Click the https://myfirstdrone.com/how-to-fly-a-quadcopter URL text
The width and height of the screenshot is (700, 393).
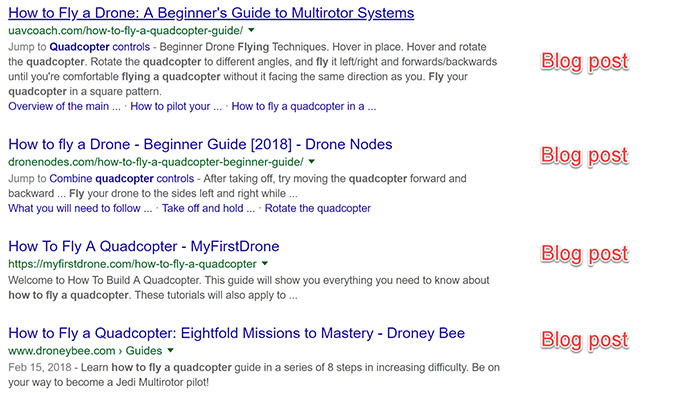pyautogui.click(x=132, y=263)
